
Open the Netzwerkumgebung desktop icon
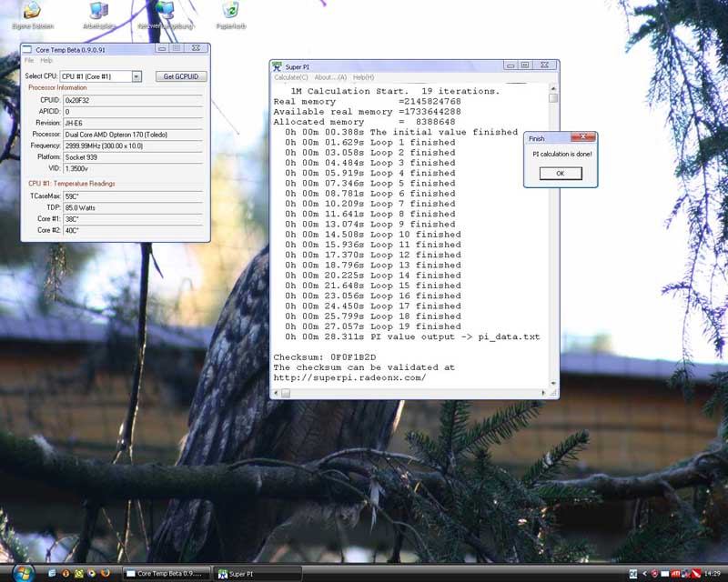coord(166,15)
